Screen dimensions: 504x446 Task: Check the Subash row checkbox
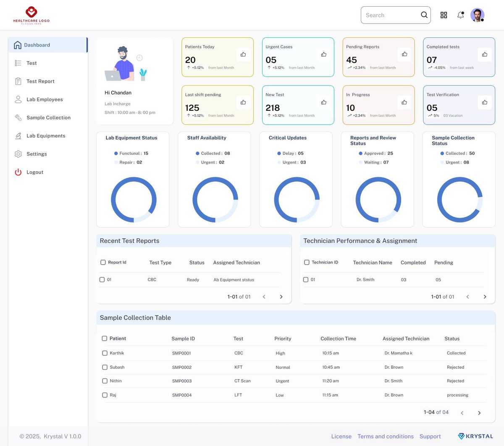coord(105,367)
